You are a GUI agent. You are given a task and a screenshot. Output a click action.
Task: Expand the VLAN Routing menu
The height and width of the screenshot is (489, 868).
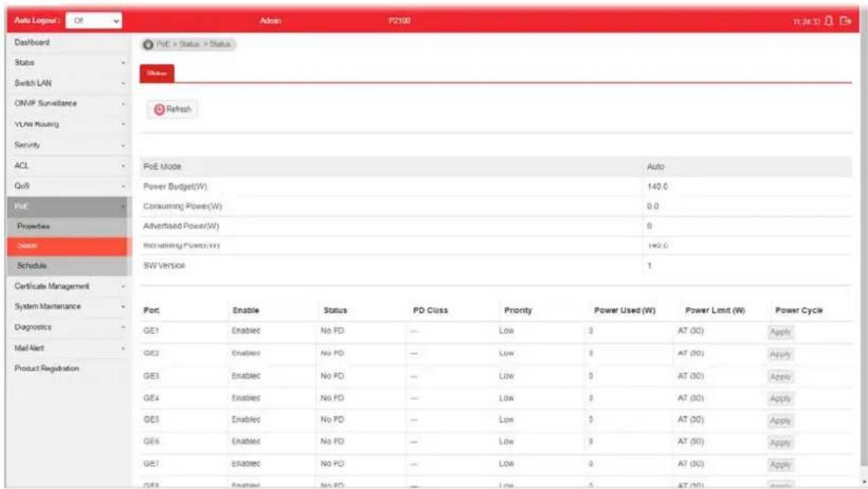pyautogui.click(x=67, y=124)
